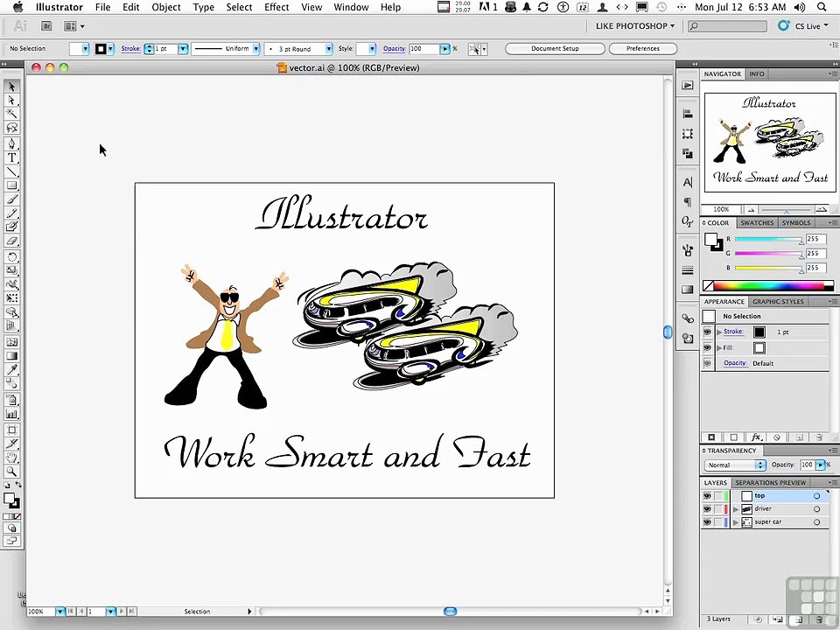The width and height of the screenshot is (840, 630).
Task: Open the stroke weight dropdown
Action: pyautogui.click(x=183, y=49)
